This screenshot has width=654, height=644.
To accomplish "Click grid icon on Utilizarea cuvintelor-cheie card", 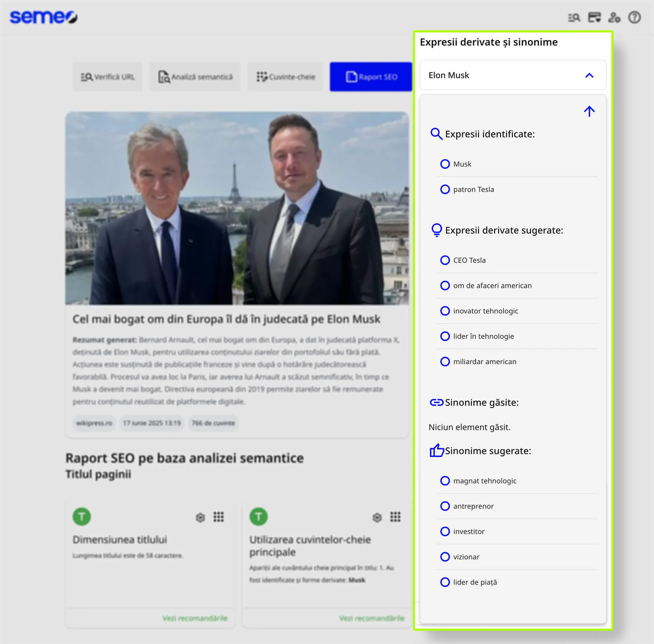I will 395,517.
